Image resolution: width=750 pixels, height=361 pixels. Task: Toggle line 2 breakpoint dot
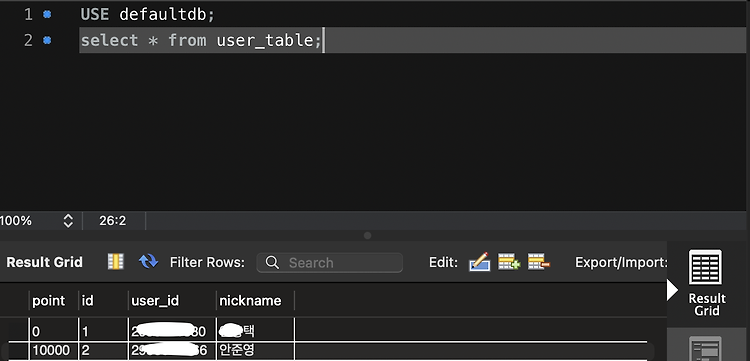(47, 40)
